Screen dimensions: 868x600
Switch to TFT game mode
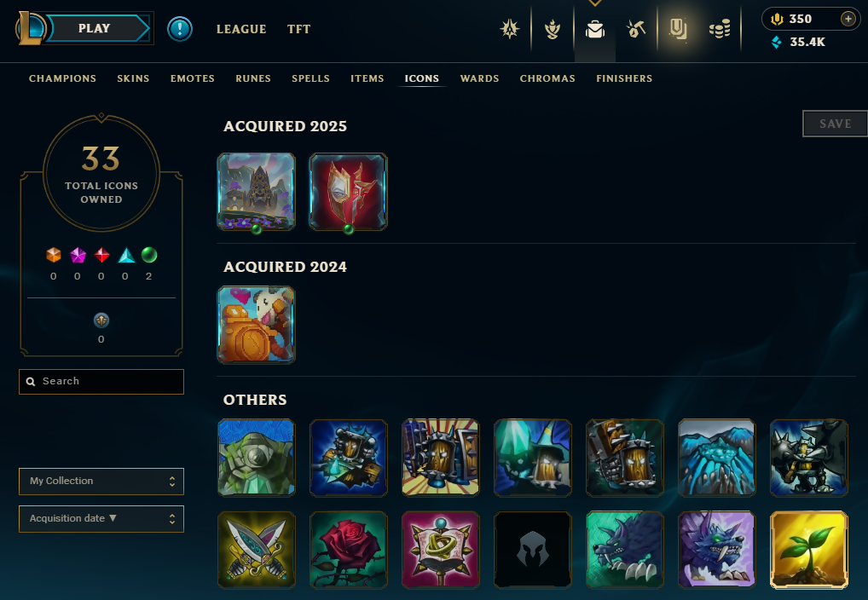[298, 29]
